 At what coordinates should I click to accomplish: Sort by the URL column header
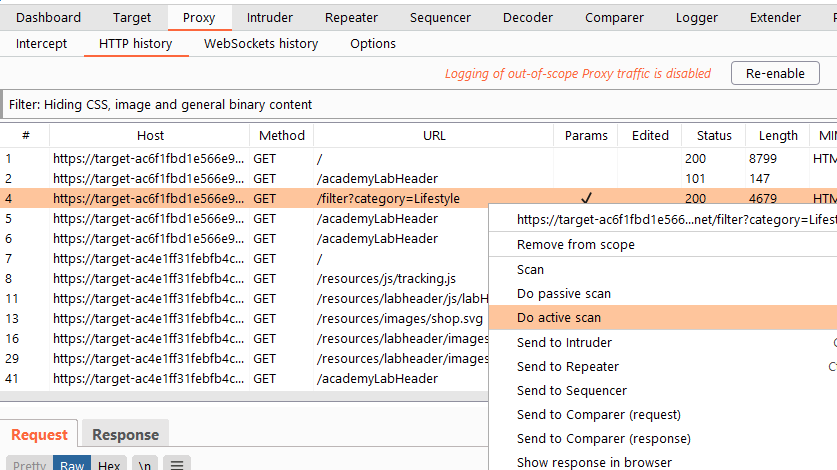pos(434,136)
